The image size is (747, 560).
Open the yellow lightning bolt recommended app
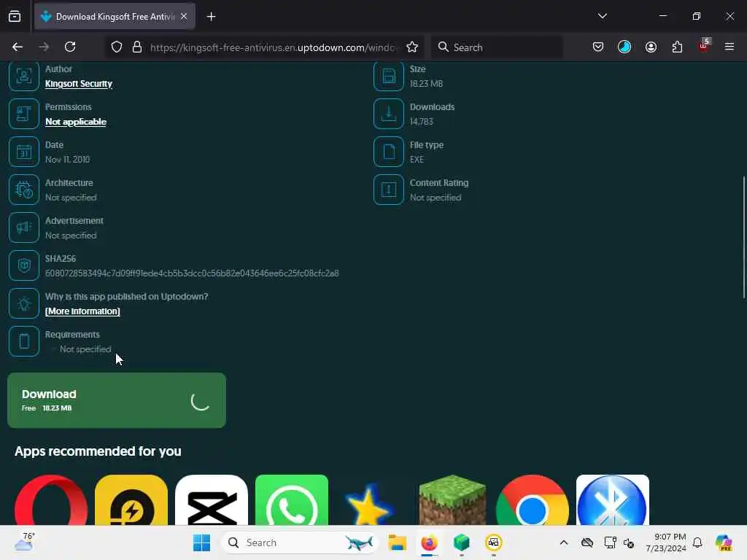(x=131, y=500)
